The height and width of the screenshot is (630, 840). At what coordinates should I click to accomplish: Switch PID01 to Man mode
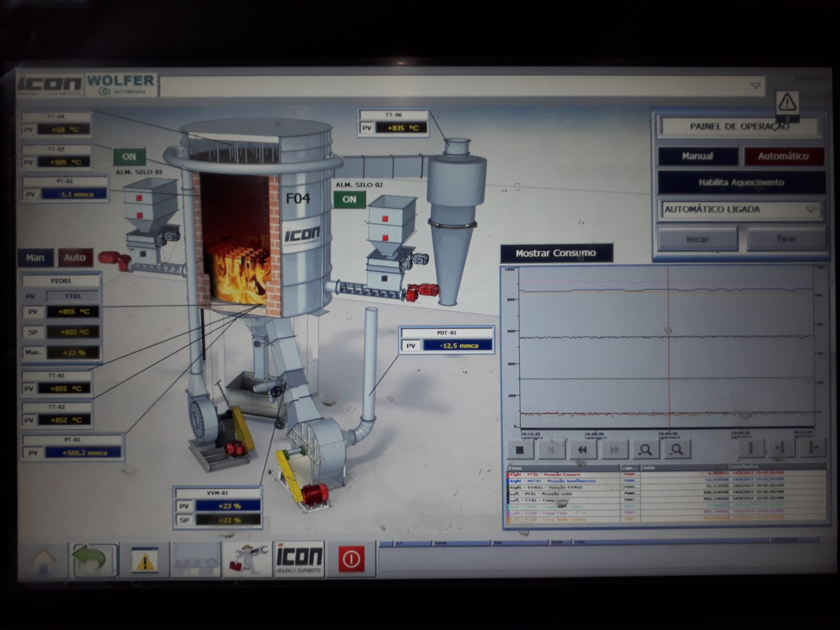35,258
